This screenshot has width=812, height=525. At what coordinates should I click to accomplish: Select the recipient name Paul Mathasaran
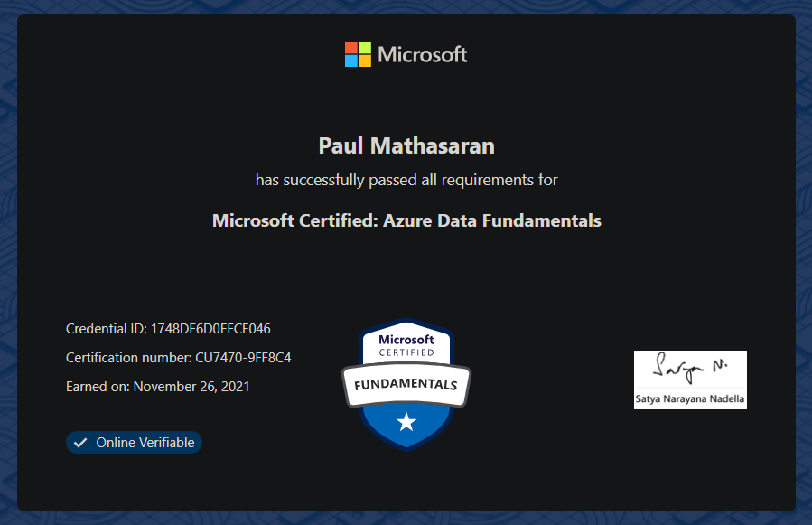(406, 145)
